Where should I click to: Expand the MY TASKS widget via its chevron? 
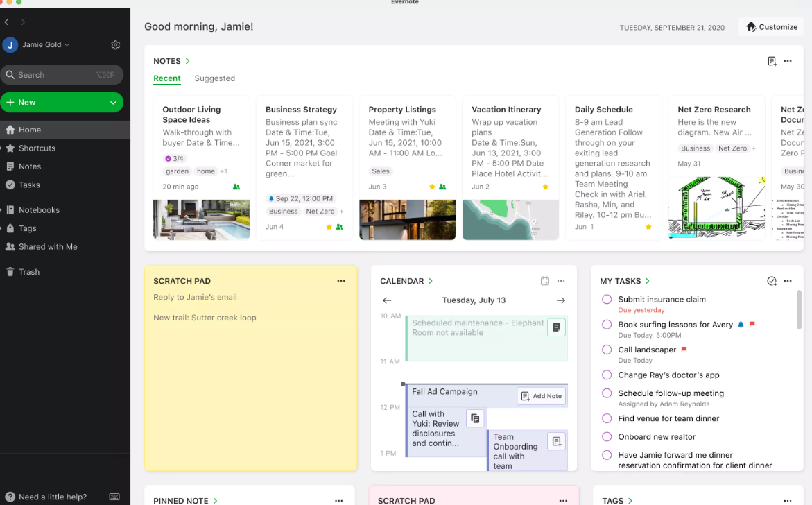pos(646,281)
